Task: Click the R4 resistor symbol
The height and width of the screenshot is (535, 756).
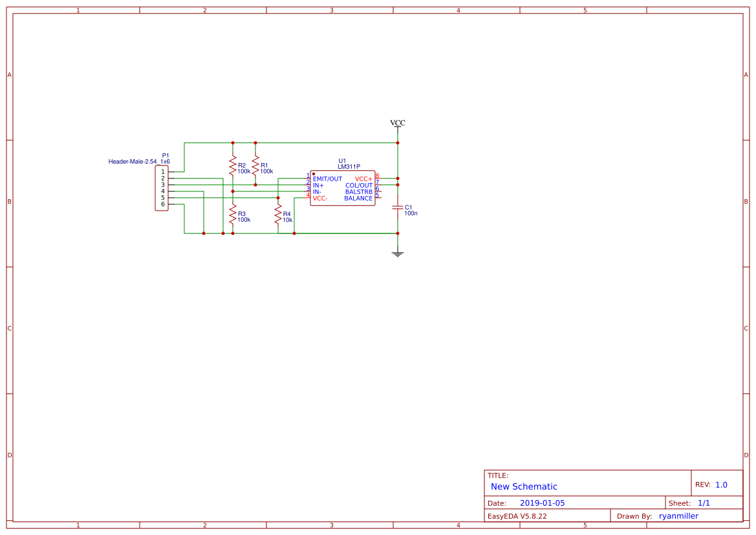Action: pyautogui.click(x=277, y=213)
